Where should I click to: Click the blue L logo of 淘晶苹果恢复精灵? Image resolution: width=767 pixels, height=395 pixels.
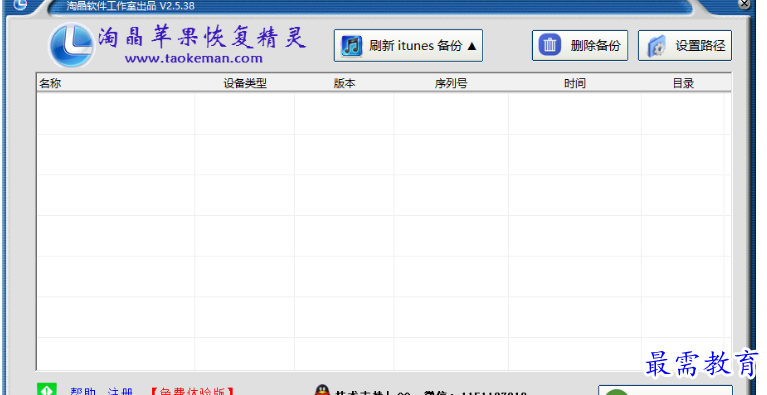[71, 46]
